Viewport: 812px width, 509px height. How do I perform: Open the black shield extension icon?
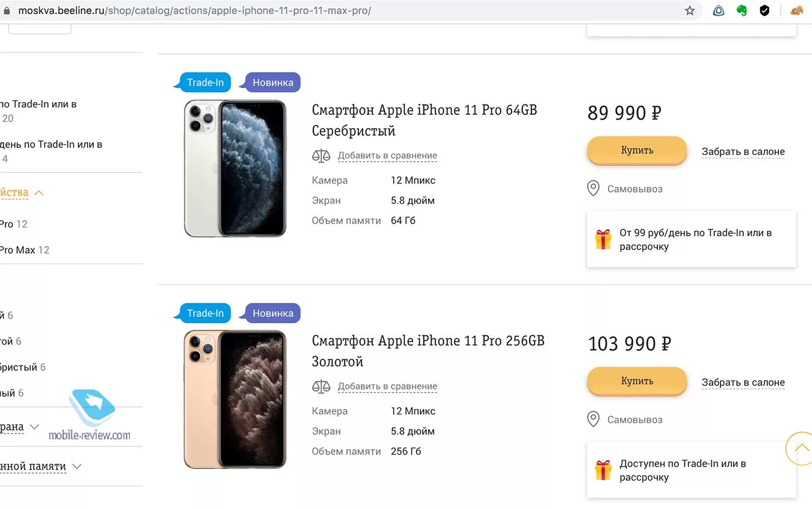(x=764, y=10)
